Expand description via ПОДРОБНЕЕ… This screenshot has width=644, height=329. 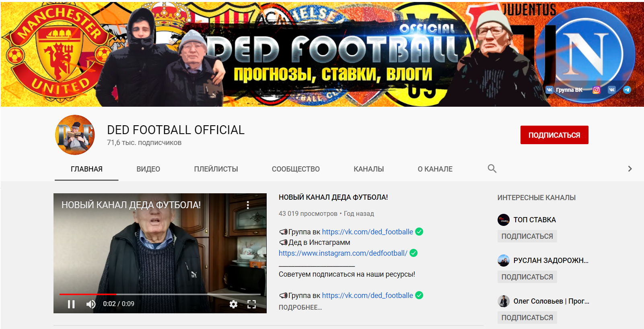pos(300,307)
